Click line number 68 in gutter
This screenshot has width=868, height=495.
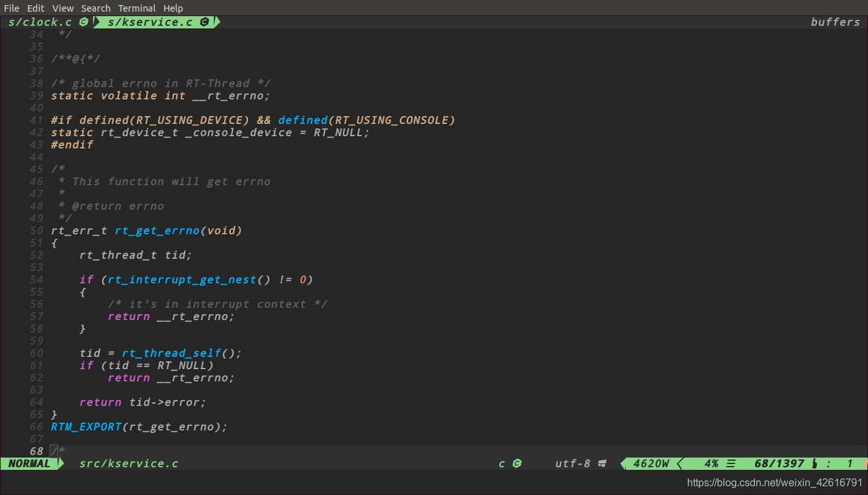36,451
